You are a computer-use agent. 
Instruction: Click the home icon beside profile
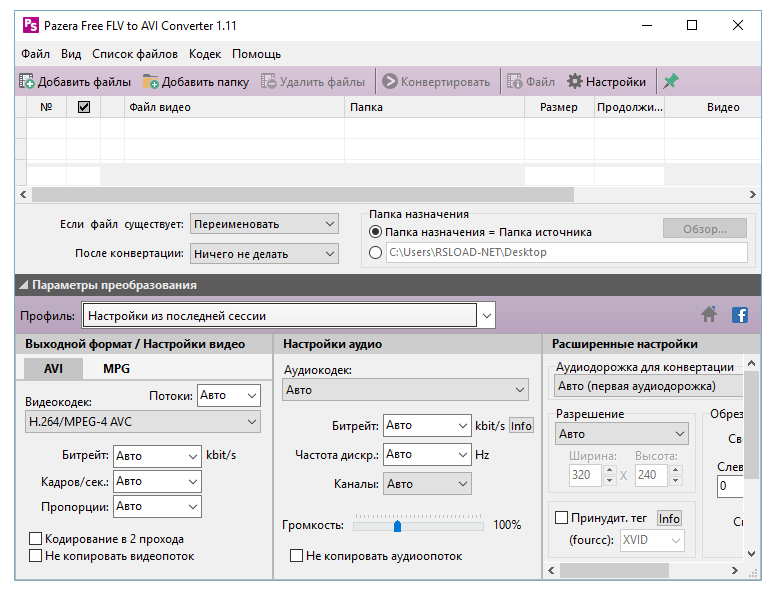(709, 315)
